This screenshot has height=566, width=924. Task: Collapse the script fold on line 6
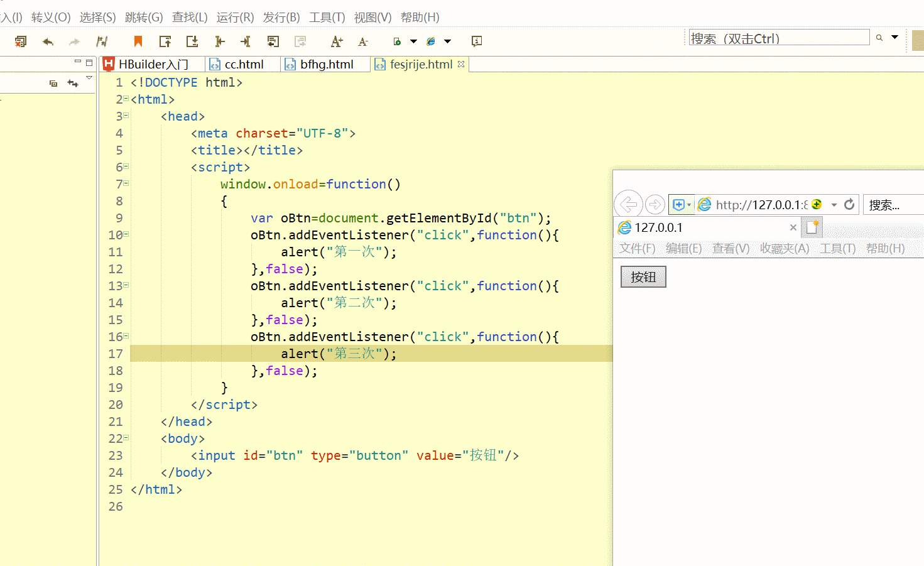point(126,166)
